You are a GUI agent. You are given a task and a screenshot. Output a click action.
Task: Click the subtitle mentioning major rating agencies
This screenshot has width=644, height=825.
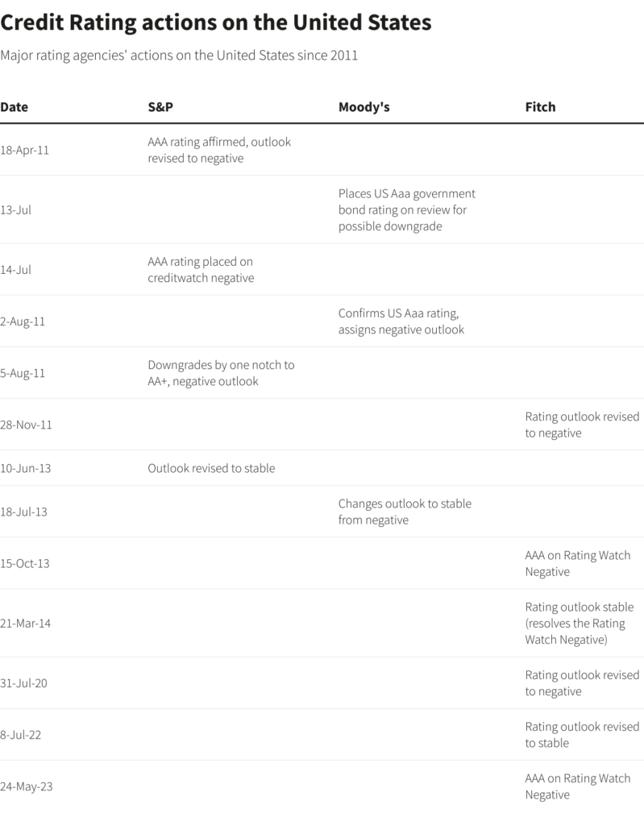[179, 56]
